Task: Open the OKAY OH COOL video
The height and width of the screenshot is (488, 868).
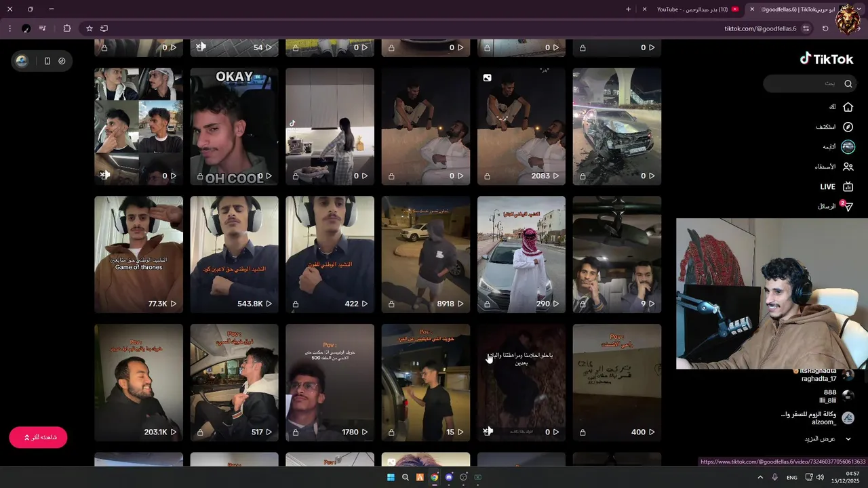Action: tap(234, 126)
